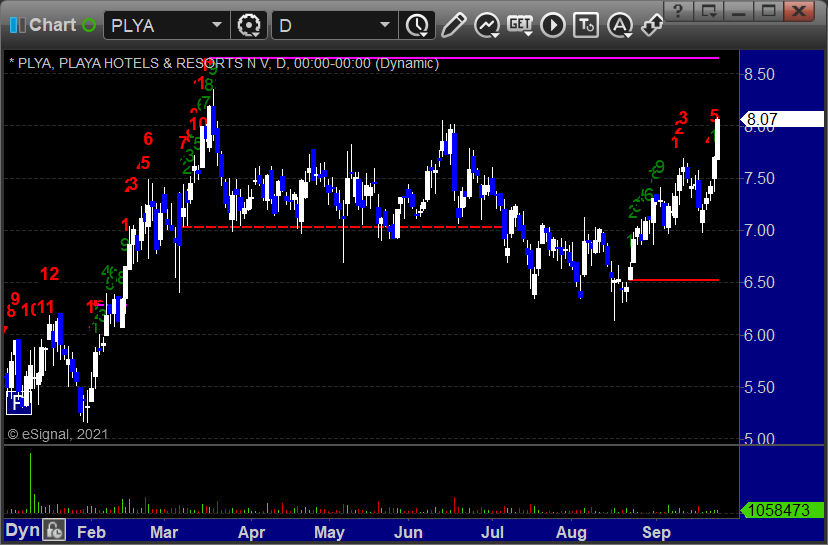This screenshot has width=828, height=545.
Task: Close the chart window
Action: (x=799, y=11)
